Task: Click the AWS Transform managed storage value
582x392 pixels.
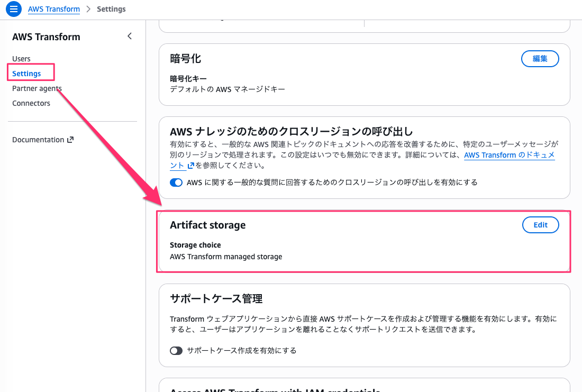Action: coord(226,257)
